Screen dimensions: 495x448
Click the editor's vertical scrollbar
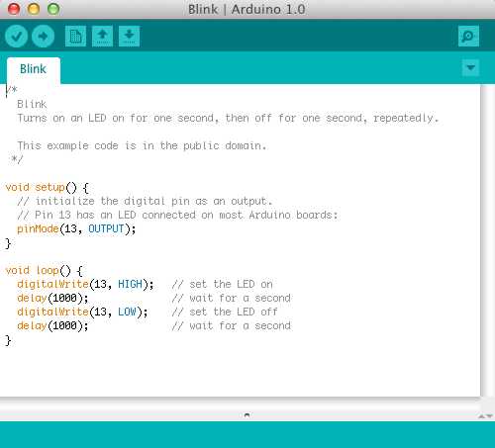pyautogui.click(x=487, y=240)
